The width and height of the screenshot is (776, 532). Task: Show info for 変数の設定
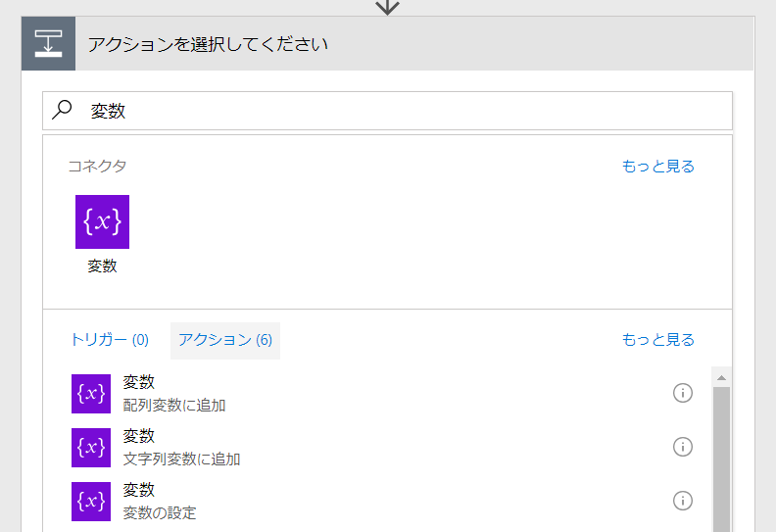[x=683, y=501]
